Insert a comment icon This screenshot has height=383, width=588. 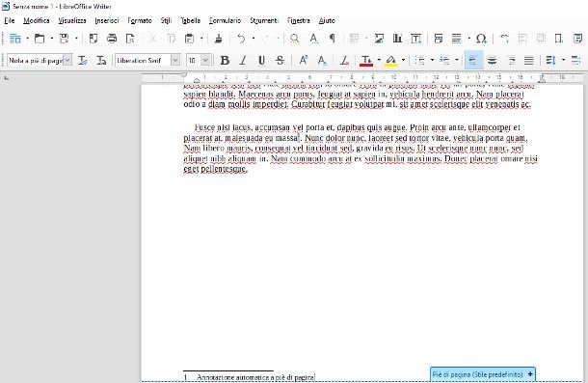pyautogui.click(x=577, y=39)
